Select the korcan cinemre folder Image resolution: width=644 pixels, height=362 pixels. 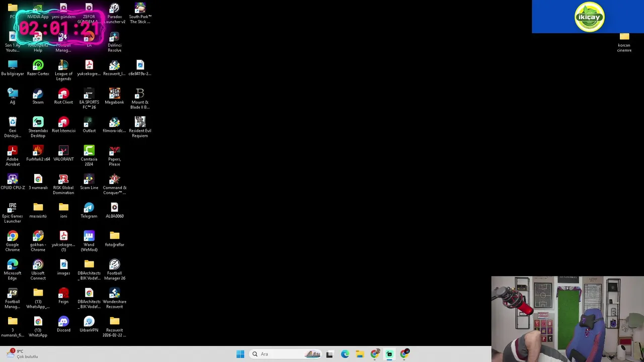click(624, 42)
